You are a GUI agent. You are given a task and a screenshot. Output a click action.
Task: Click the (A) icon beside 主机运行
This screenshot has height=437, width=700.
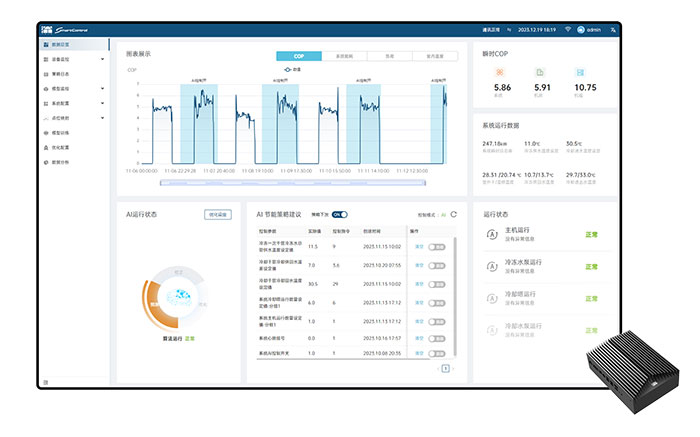point(492,234)
